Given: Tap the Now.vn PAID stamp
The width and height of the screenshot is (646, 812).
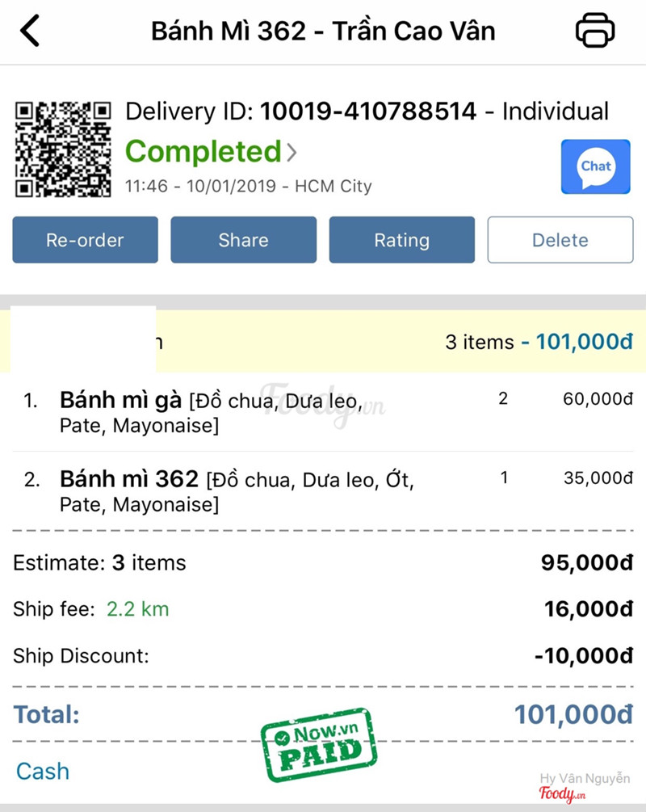Looking at the screenshot, I should click(319, 745).
